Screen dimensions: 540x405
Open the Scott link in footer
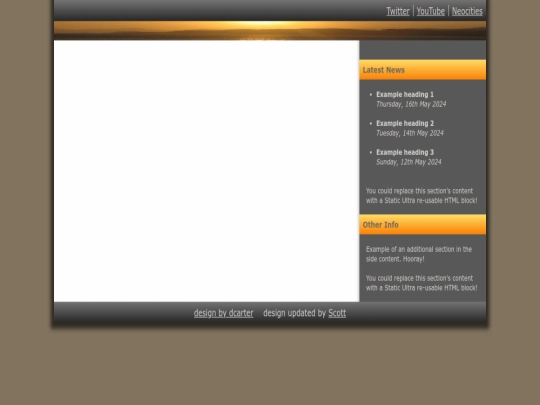337,313
